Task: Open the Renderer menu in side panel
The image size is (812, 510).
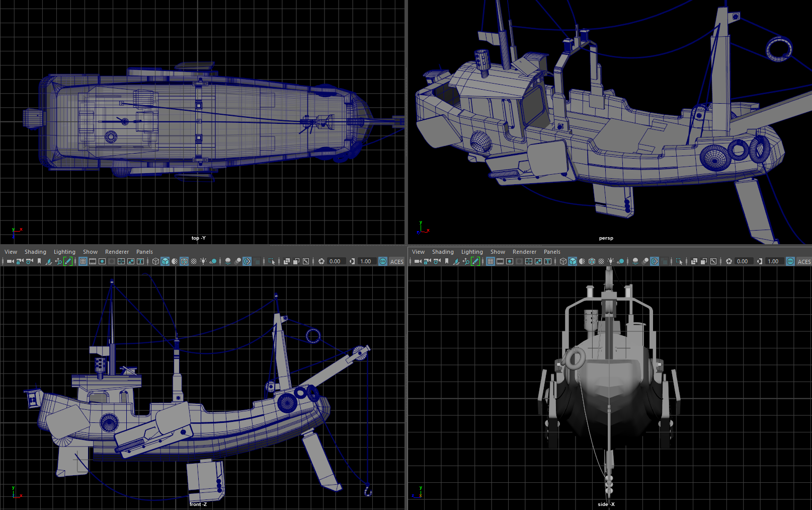Action: click(x=524, y=252)
